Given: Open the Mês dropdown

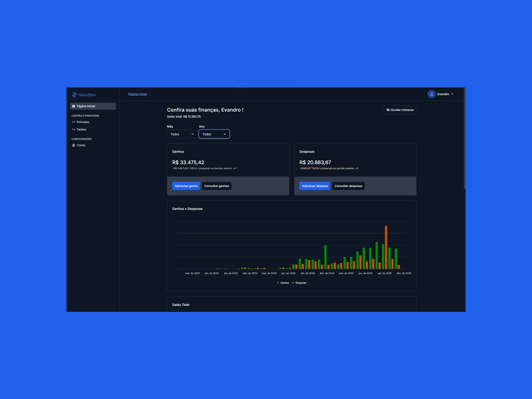Looking at the screenshot, I should pos(182,134).
